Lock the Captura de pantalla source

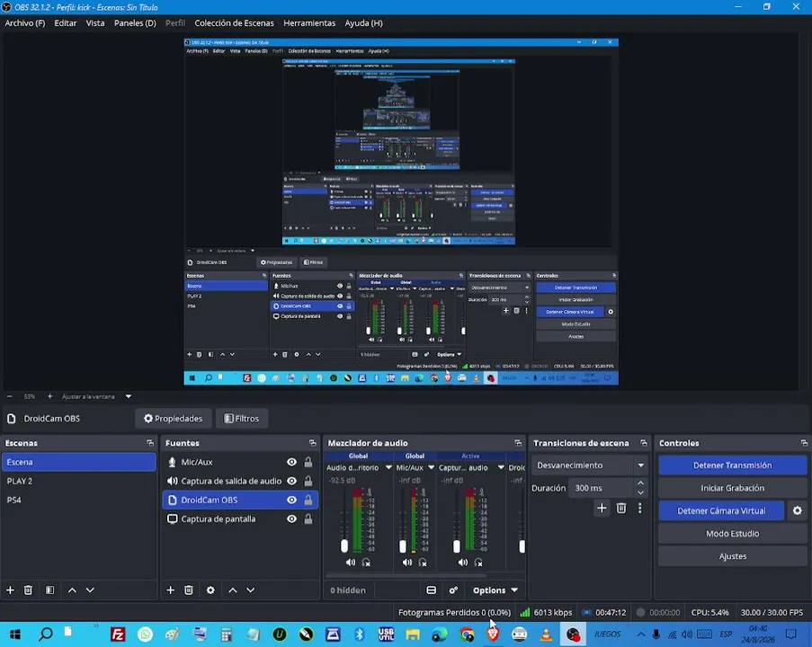point(308,519)
